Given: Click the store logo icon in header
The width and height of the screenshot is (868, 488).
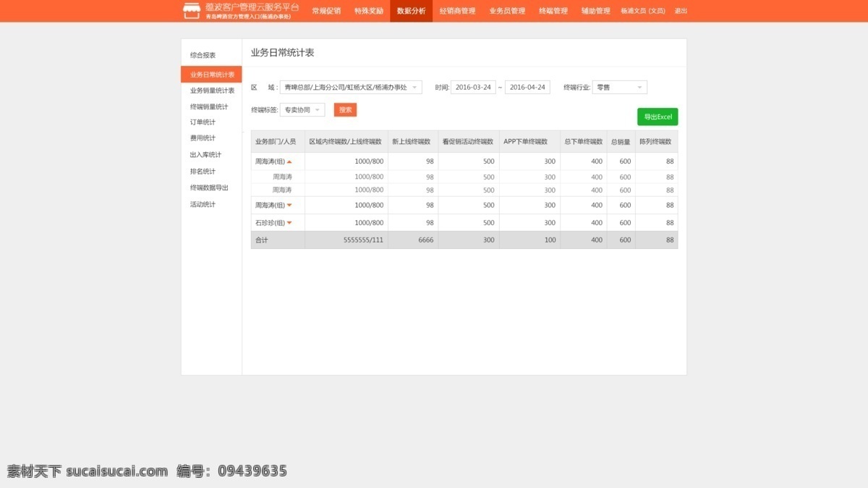Looking at the screenshot, I should pos(192,10).
